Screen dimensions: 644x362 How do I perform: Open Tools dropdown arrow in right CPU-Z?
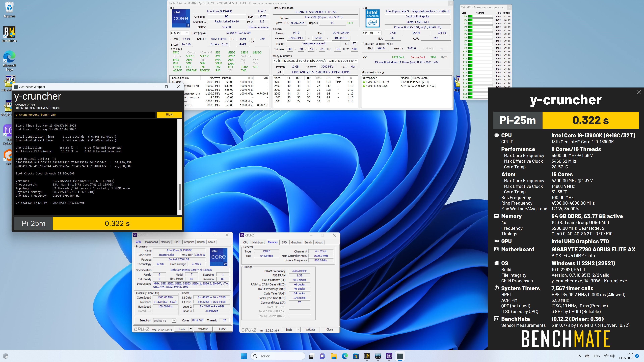coord(298,329)
